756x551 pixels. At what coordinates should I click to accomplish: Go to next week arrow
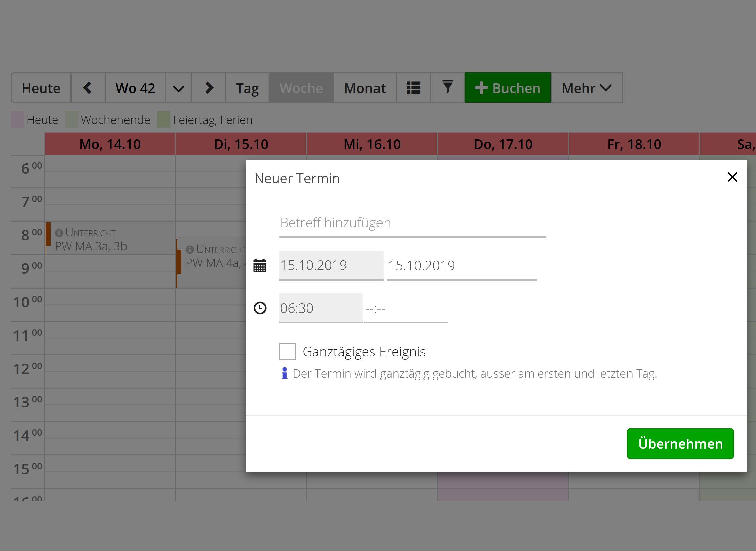209,88
